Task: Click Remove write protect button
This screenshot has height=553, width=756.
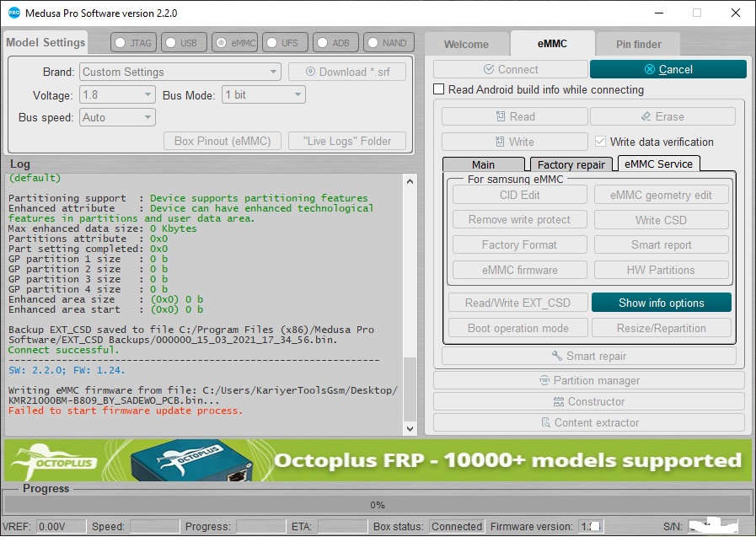Action: 520,220
